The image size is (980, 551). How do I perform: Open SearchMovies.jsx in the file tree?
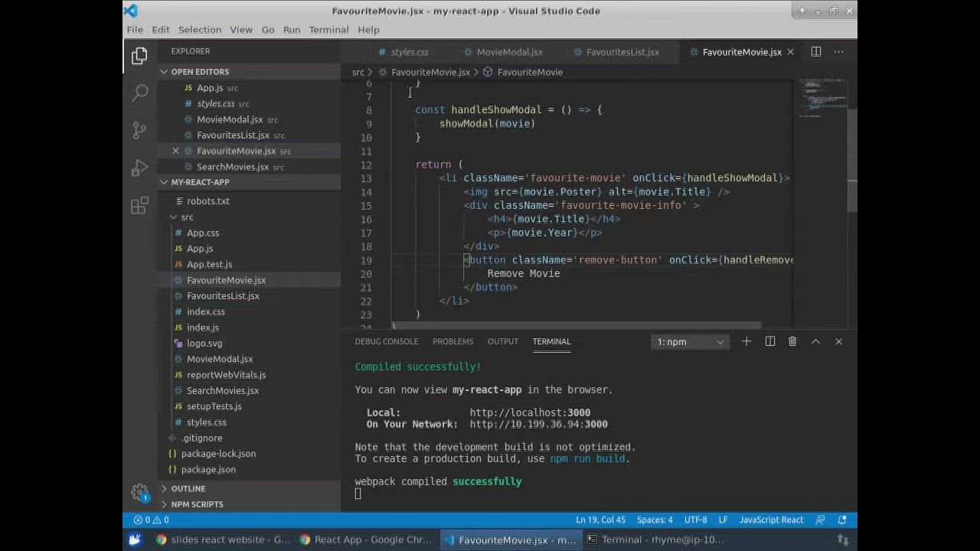click(223, 390)
